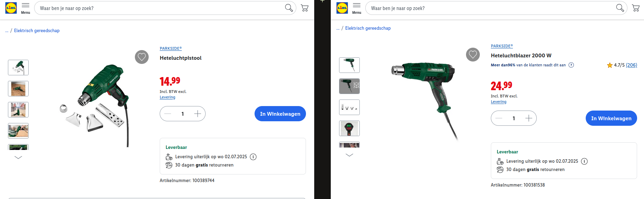Screen dimensions: 644x199
Task: Open the hamburger Menu in the left page
Action: (x=26, y=8)
